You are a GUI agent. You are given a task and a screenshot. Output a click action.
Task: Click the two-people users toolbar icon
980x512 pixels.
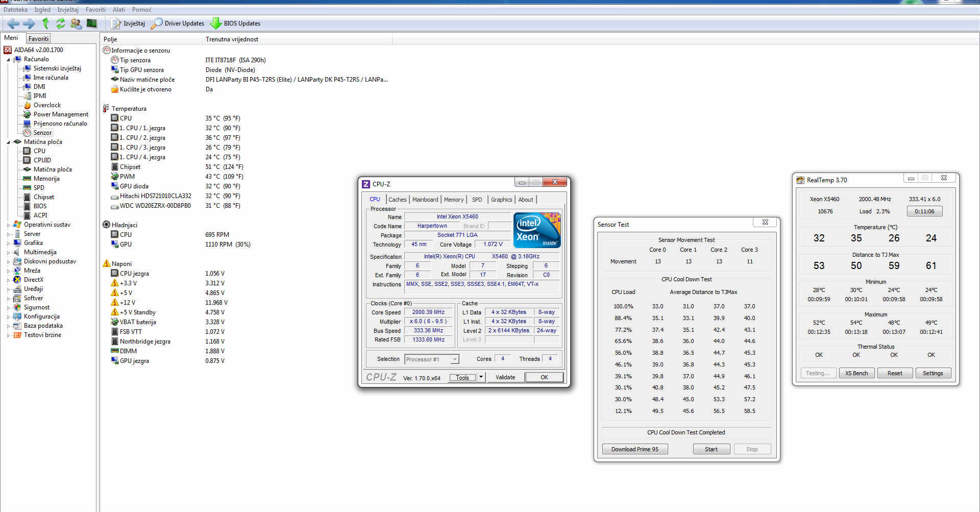pyautogui.click(x=76, y=23)
